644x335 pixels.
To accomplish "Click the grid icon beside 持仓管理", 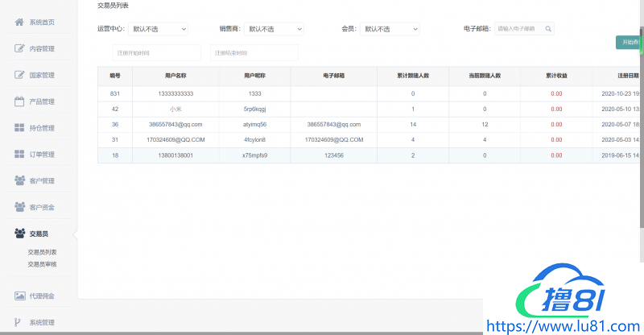I will 19,127.
